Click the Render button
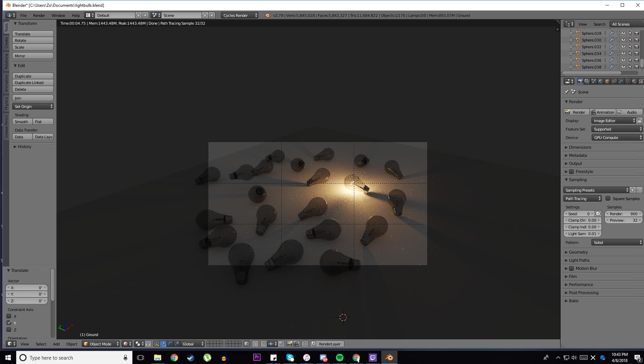The height and width of the screenshot is (364, 644). point(576,112)
